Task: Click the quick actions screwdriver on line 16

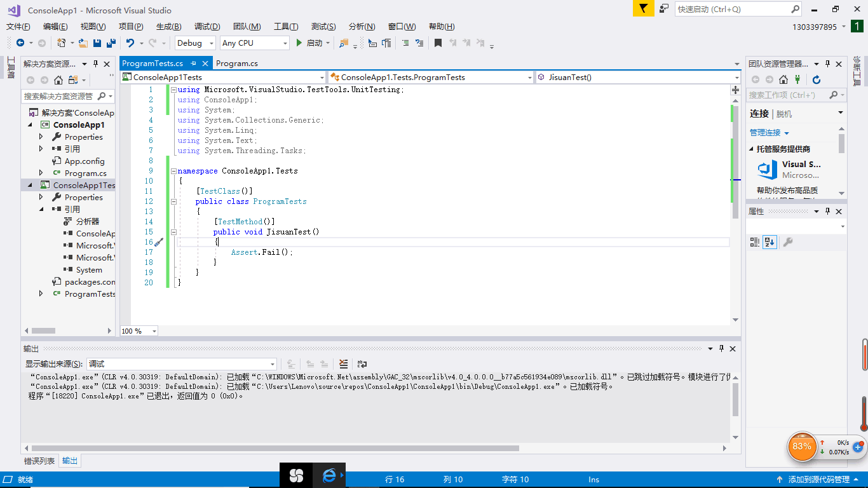Action: (x=159, y=242)
